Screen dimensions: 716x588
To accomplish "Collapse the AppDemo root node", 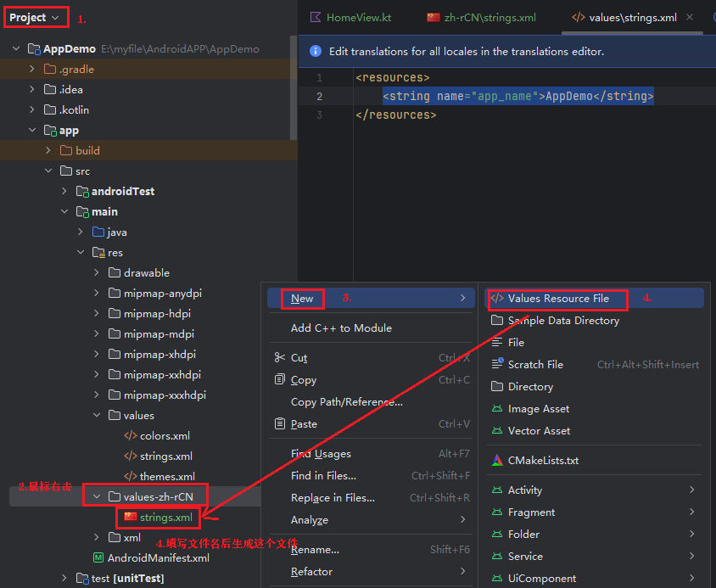I will (x=16, y=48).
